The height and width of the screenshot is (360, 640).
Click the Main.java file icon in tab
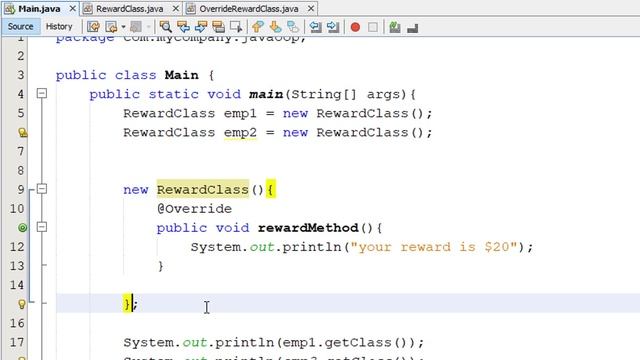(x=10, y=9)
